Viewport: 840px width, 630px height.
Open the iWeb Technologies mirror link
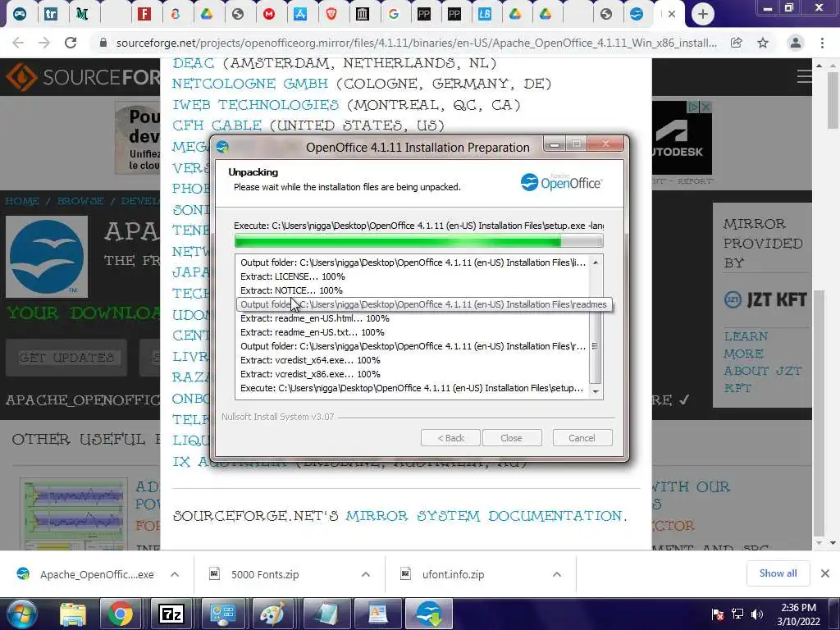(255, 104)
